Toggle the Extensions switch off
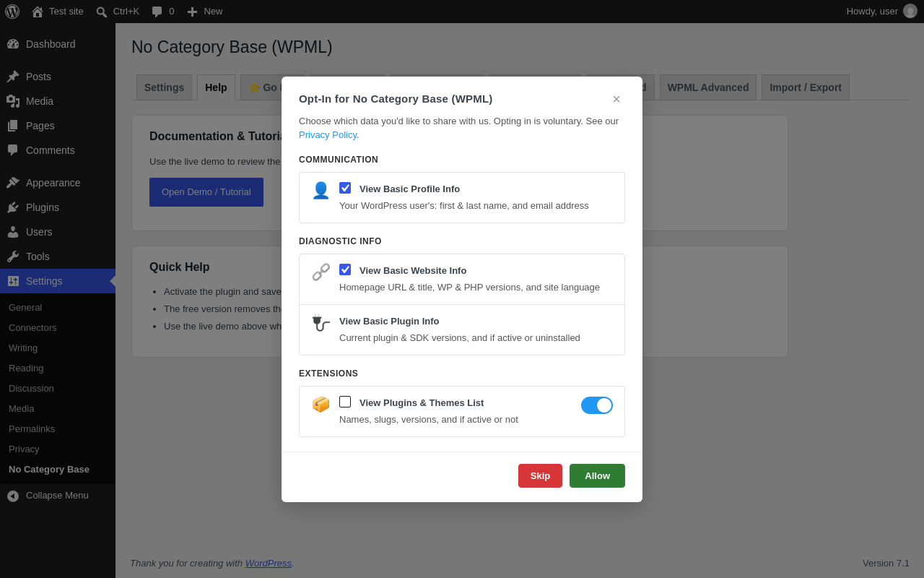 pos(597,405)
